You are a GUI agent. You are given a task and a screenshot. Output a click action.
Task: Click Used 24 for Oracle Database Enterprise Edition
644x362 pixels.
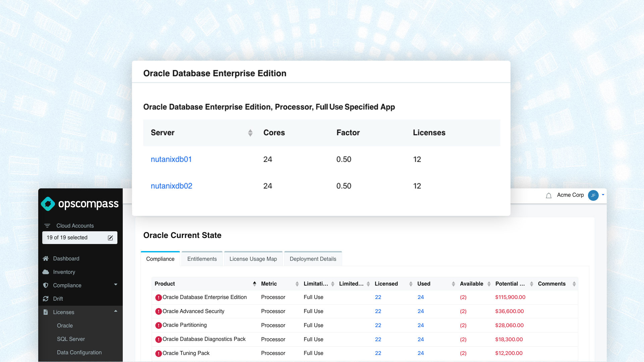tap(421, 297)
